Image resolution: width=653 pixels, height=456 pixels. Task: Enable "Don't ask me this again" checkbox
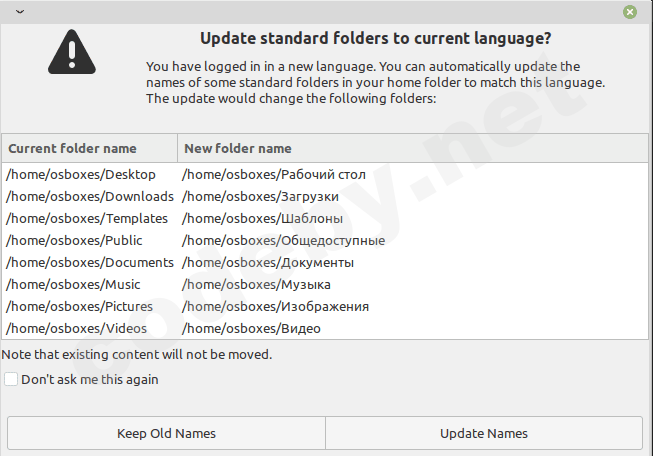11,380
